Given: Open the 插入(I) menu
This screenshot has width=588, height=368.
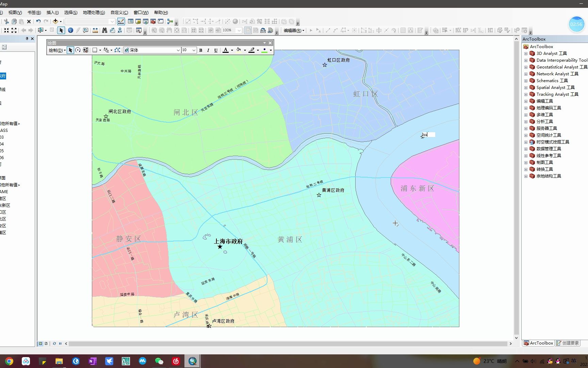Looking at the screenshot, I should click(52, 12).
